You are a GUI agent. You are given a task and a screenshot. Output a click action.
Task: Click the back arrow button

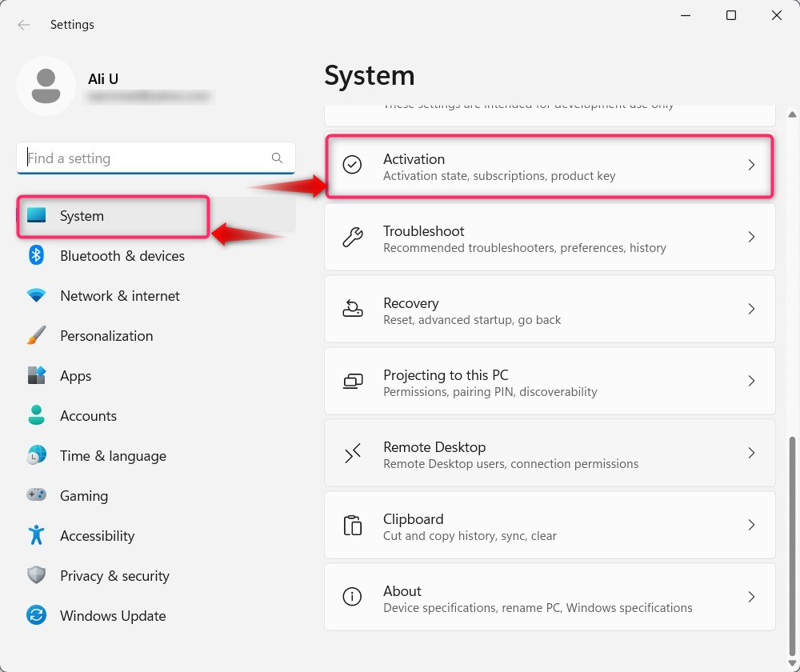pyautogui.click(x=23, y=25)
